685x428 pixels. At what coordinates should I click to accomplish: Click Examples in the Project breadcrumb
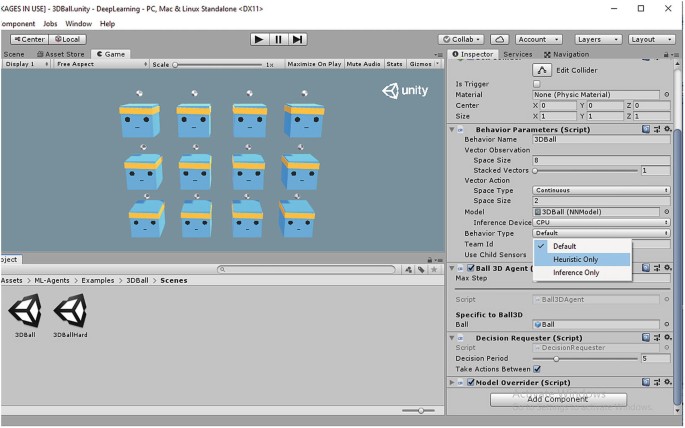click(x=97, y=280)
